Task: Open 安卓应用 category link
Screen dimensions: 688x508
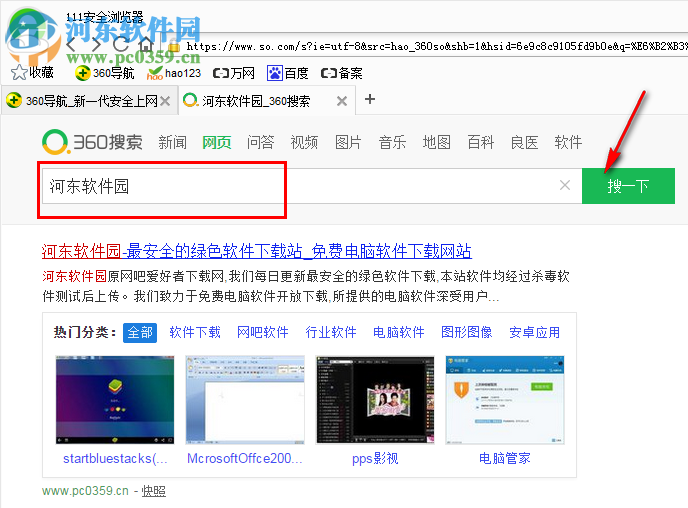Action: tap(535, 333)
